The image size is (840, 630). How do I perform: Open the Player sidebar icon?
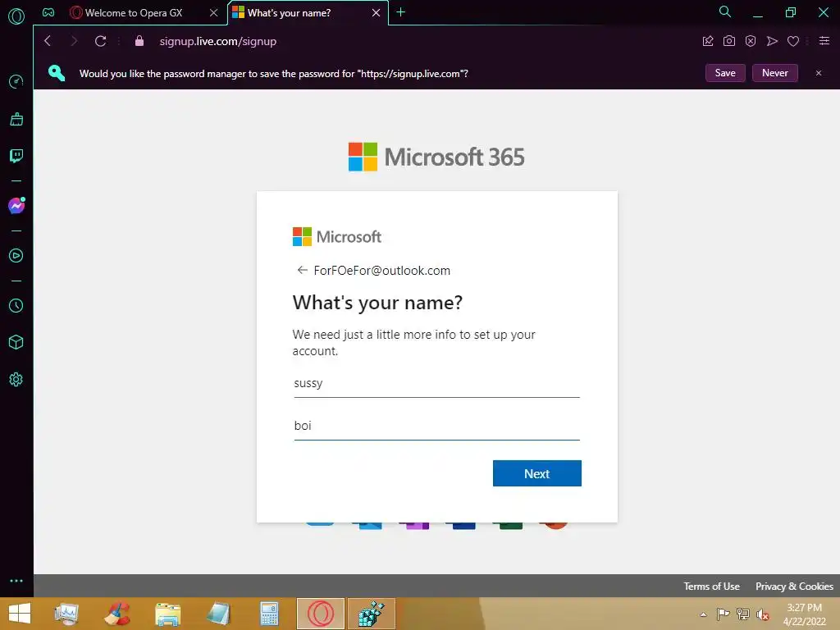click(x=16, y=256)
